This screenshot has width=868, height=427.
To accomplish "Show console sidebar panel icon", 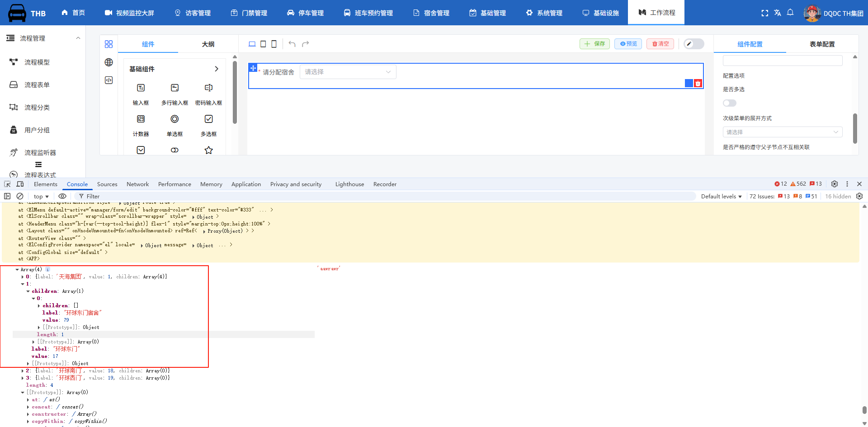I will pos(7,196).
